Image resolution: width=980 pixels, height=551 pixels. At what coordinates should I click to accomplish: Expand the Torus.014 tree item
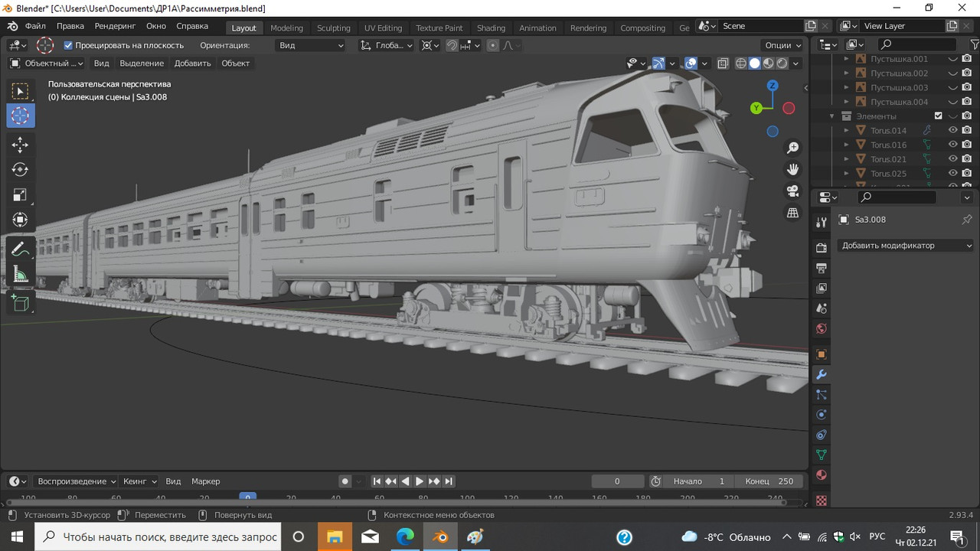846,131
